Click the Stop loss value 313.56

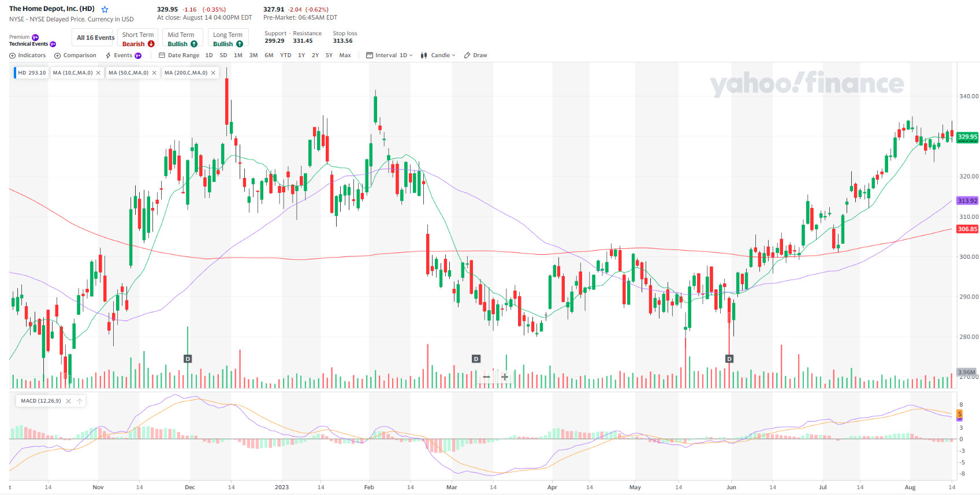click(342, 41)
